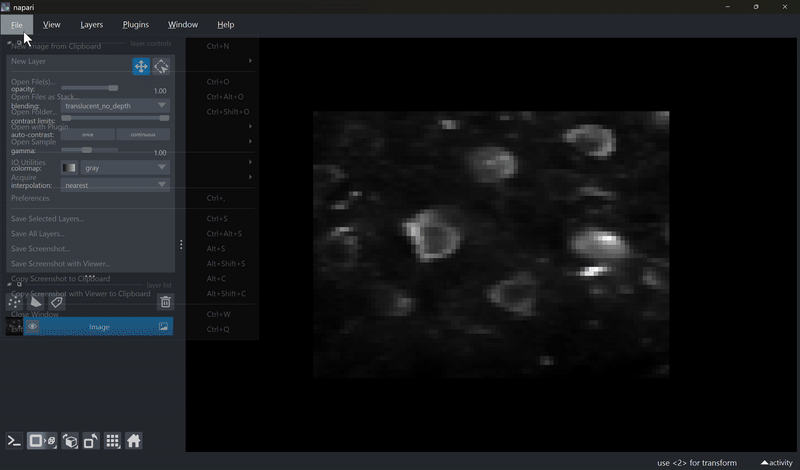Hide the Image layer with eye icon
The height and width of the screenshot is (470, 800).
click(x=33, y=327)
